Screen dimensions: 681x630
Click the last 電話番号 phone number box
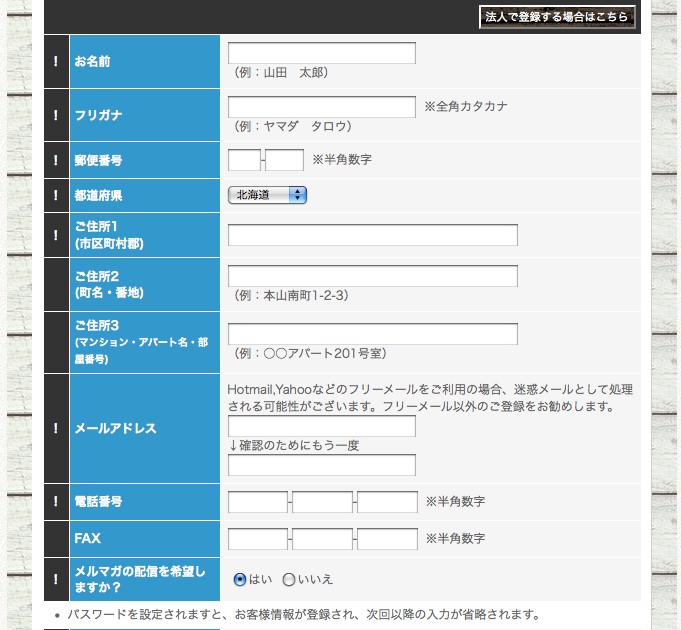coord(387,502)
